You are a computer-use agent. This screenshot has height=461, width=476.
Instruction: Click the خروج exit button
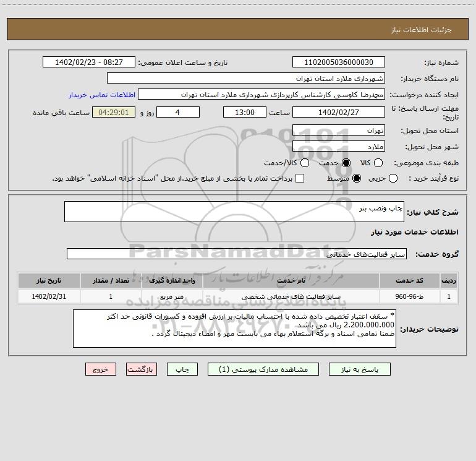point(101,369)
